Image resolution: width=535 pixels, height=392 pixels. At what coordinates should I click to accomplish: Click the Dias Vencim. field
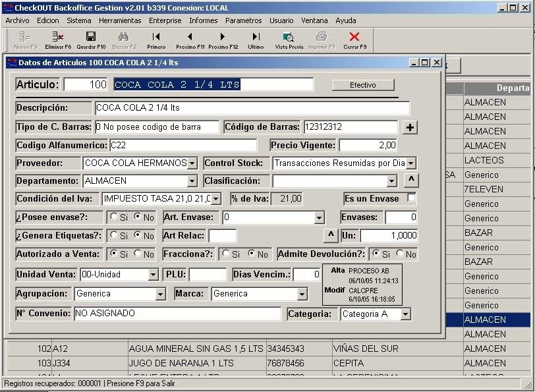pos(306,274)
